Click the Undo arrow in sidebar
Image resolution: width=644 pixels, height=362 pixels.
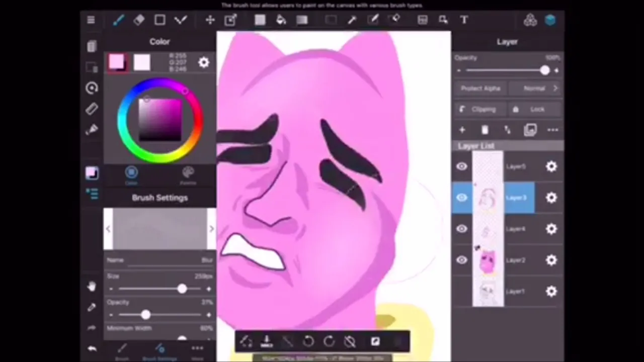92,348
